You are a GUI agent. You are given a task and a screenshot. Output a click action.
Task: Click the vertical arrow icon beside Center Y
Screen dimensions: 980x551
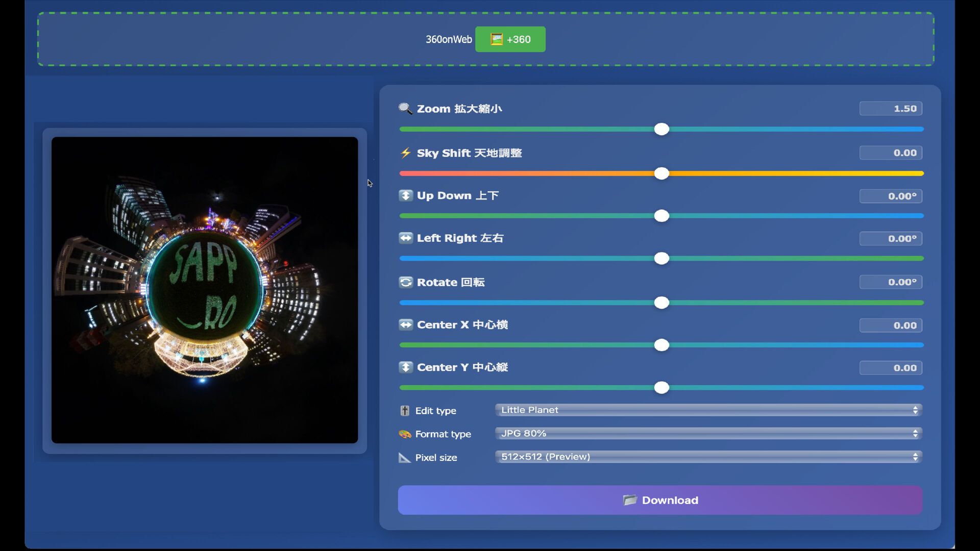click(x=405, y=367)
